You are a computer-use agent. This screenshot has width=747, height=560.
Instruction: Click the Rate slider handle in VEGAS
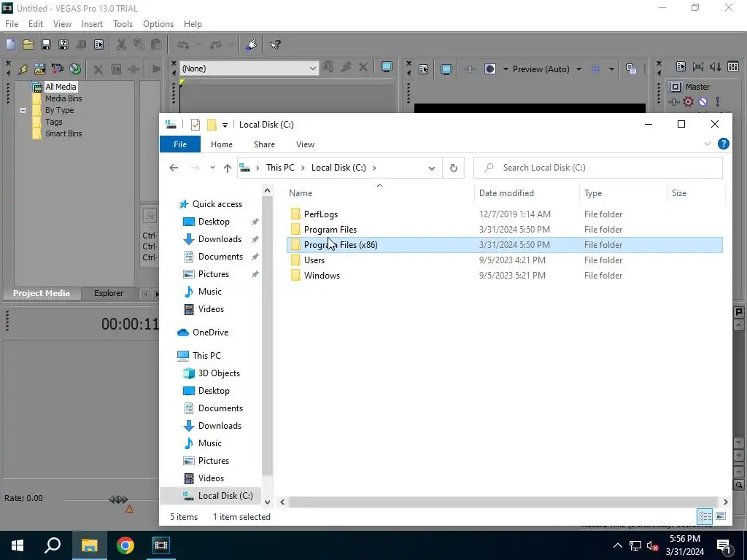(x=119, y=499)
